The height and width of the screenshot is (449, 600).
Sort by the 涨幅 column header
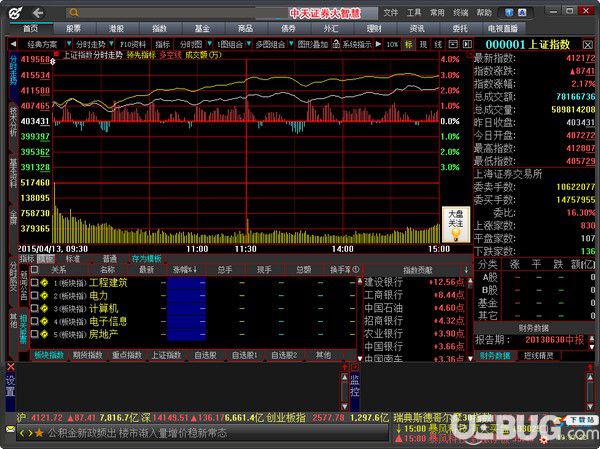coord(186,270)
